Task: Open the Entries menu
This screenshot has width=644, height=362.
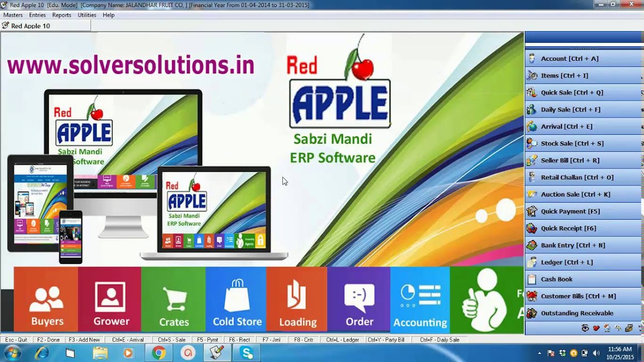Action: pyautogui.click(x=37, y=15)
